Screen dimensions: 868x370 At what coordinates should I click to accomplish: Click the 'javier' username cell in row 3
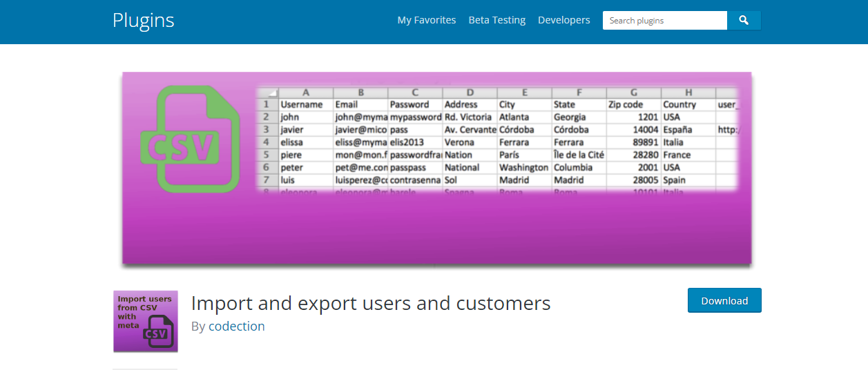[x=293, y=130]
